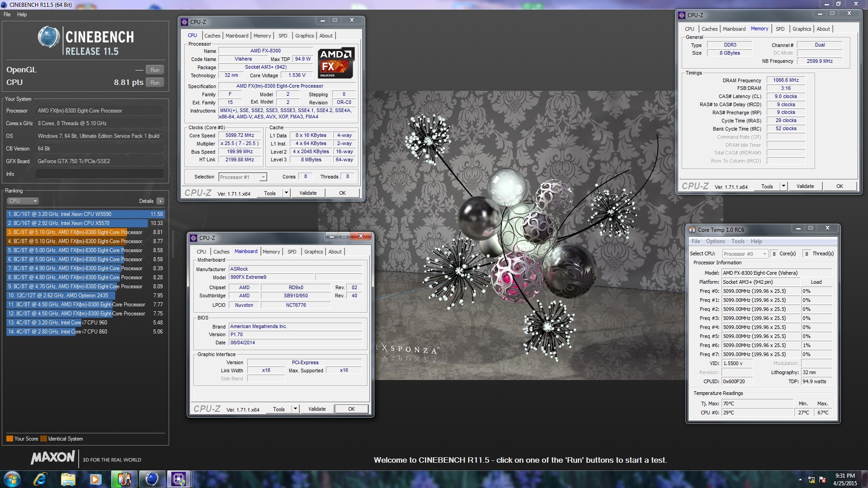The width and height of the screenshot is (868, 488).
Task: Open Core Temp Tools menu
Action: click(x=738, y=241)
